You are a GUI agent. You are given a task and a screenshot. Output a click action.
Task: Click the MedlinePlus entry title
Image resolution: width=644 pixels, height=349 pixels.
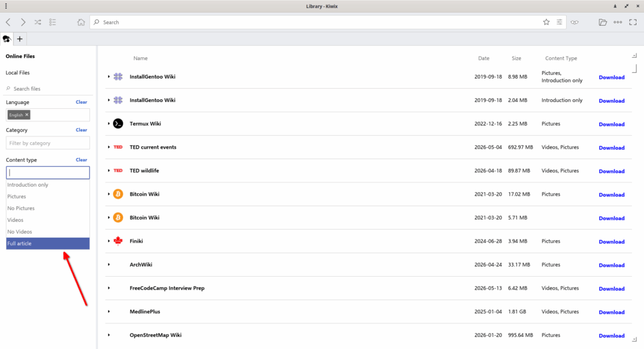(x=145, y=311)
